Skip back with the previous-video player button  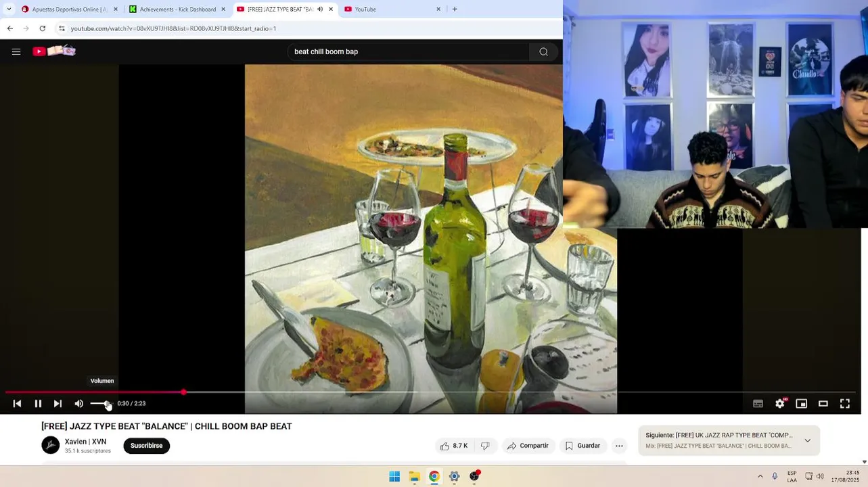coord(17,404)
